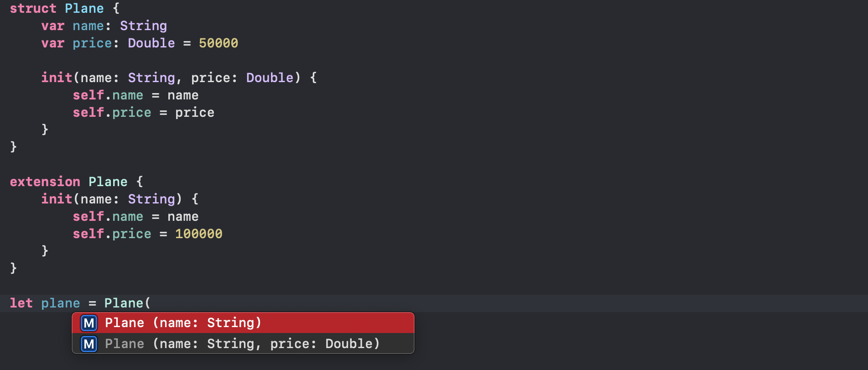Select the 50000 default value for price
Image resolution: width=868 pixels, height=370 pixels.
(218, 43)
